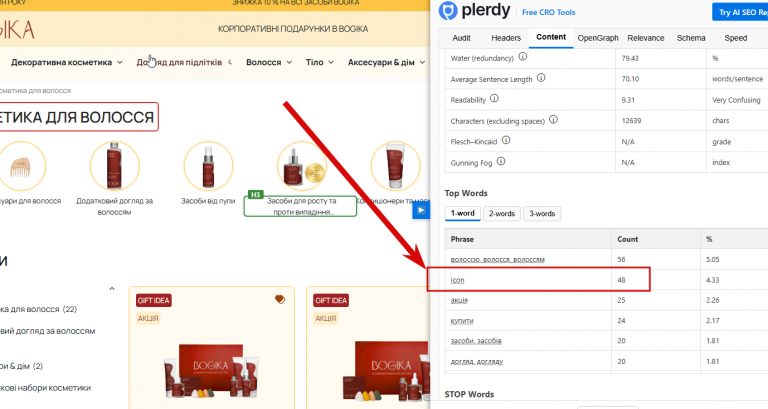Open Засоби від лупи product circle image
The width and height of the screenshot is (768, 409).
coord(208,167)
